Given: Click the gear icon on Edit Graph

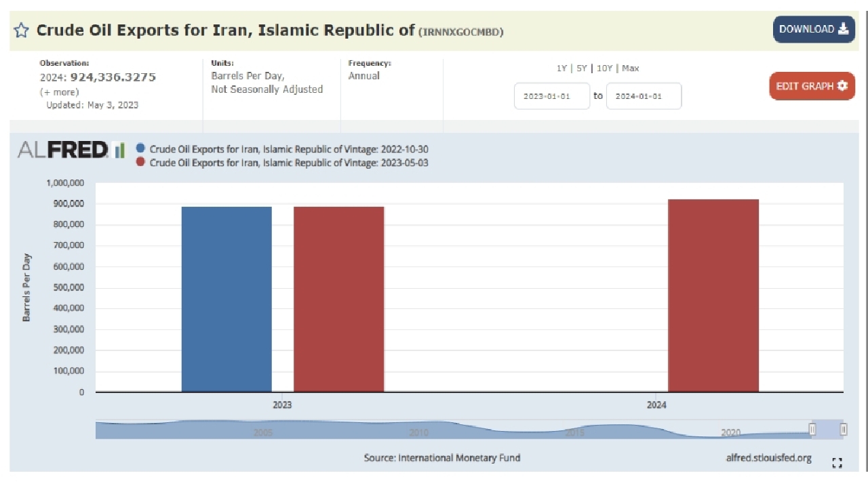Looking at the screenshot, I should [x=842, y=86].
